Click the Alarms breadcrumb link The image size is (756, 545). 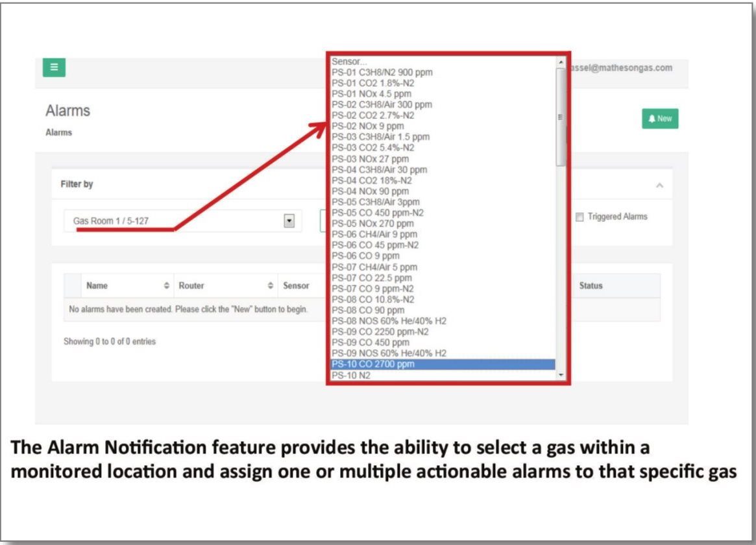58,132
